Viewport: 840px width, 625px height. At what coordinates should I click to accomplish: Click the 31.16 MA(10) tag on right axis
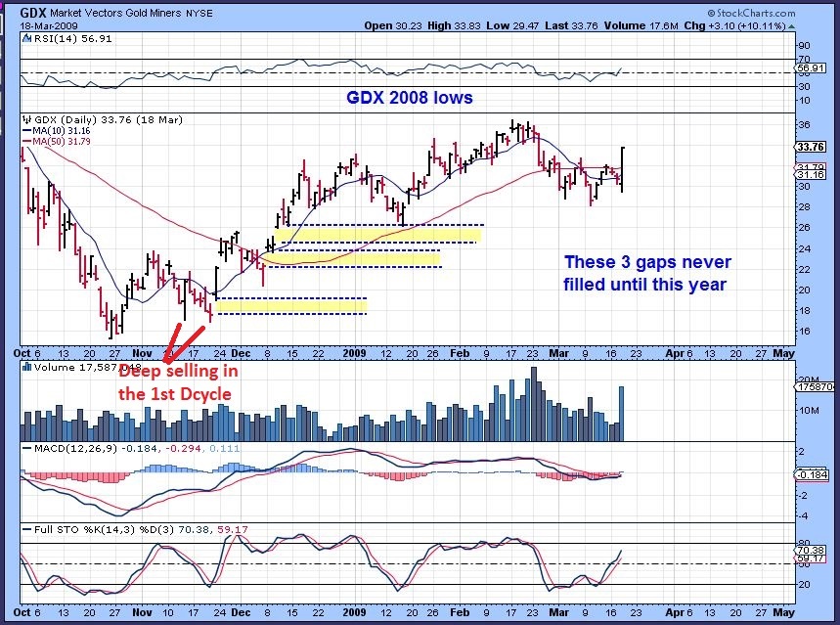tap(811, 175)
